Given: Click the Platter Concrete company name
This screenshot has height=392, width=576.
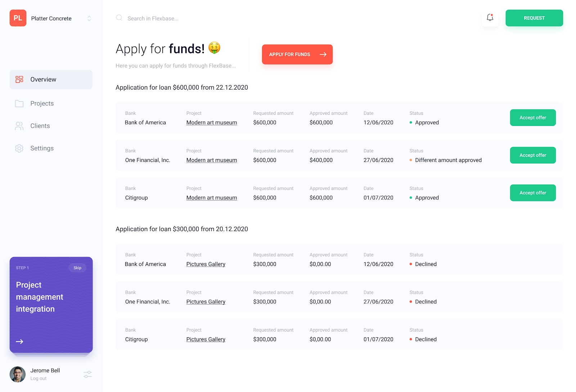Looking at the screenshot, I should (51, 19).
